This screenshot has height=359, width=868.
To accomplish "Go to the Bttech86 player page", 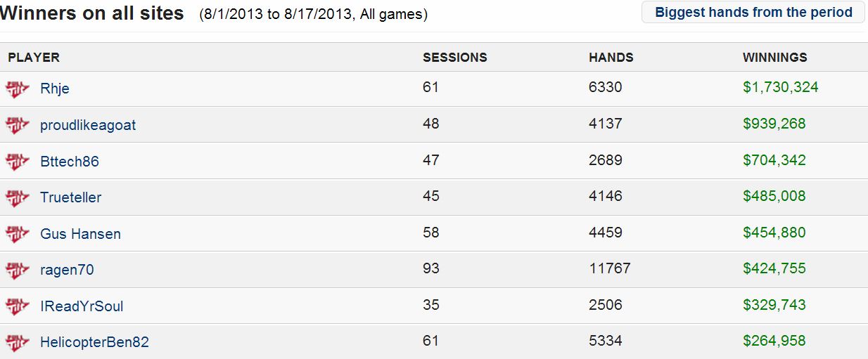I will tap(70, 162).
